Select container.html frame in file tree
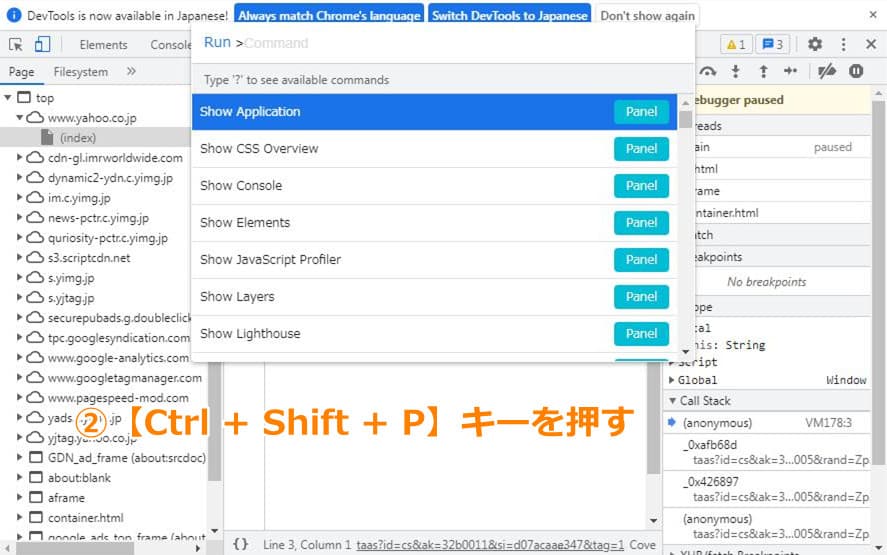The width and height of the screenshot is (887, 555). coord(85,518)
